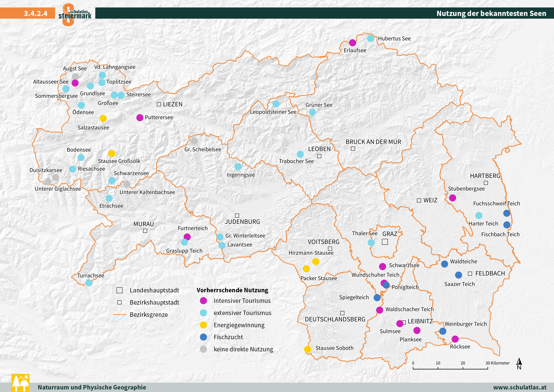Click the cyan marker at Hubertus See
554x392 pixels.
pyautogui.click(x=371, y=38)
